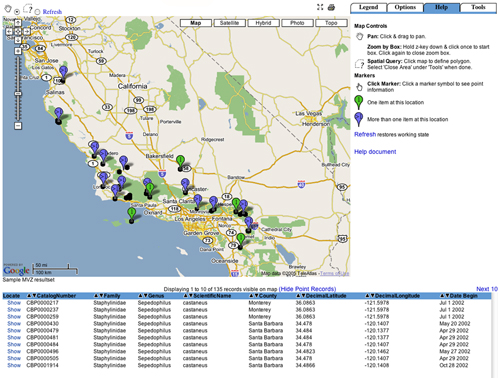Click Hide Point Records link
This screenshot has height=378, width=500.
[307, 289]
